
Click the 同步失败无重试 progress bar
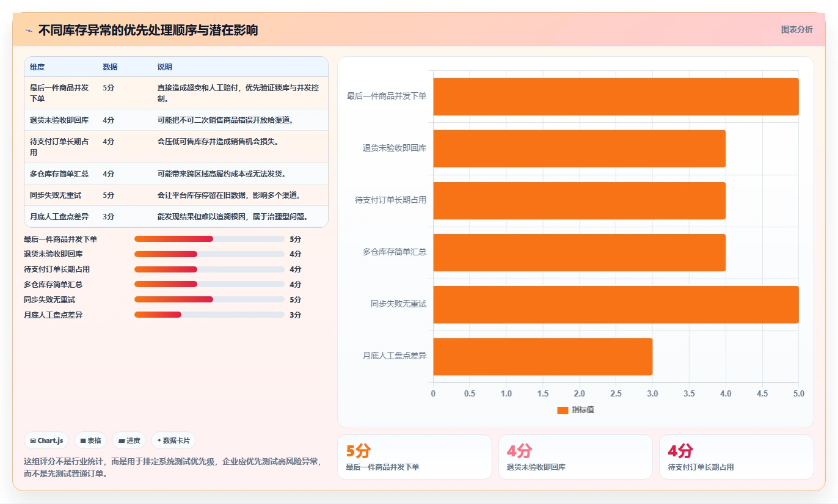209,300
